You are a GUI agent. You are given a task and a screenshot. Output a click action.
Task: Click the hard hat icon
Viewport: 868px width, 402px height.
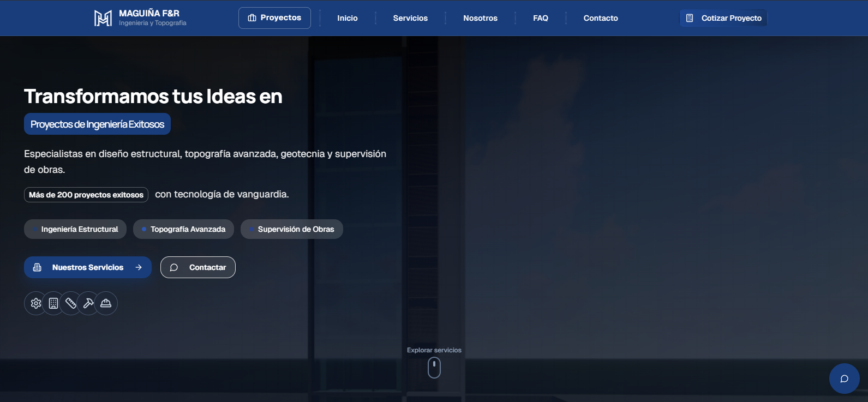[x=106, y=303]
